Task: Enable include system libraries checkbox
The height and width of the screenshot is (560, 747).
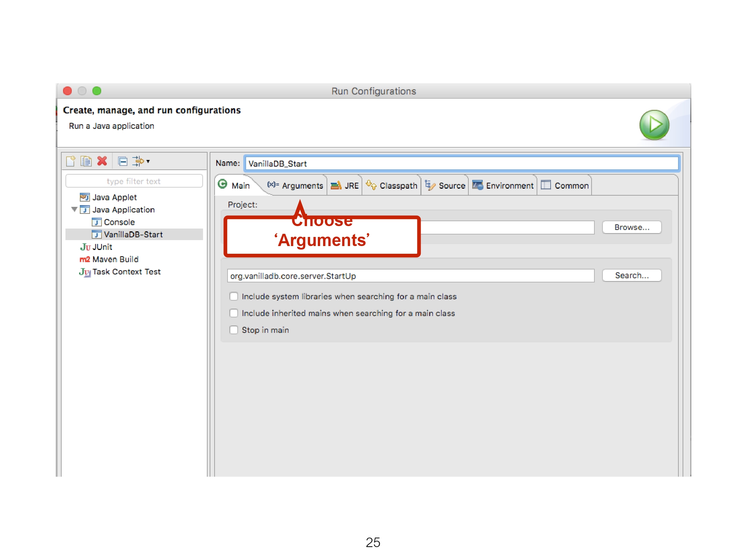Action: tap(234, 296)
